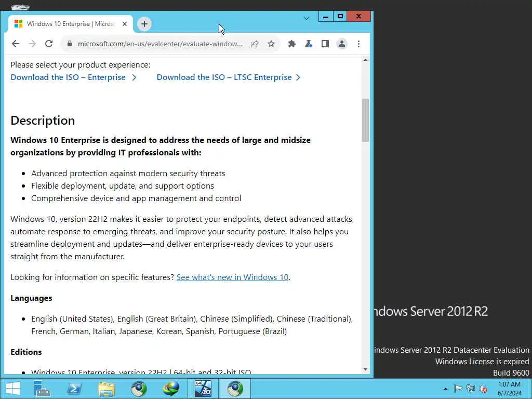Show hidden system tray icons
The width and height of the screenshot is (532, 399).
point(445,389)
